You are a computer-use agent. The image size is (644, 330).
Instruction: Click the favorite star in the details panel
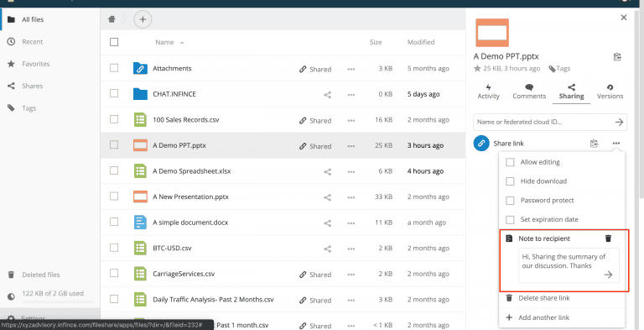point(477,69)
